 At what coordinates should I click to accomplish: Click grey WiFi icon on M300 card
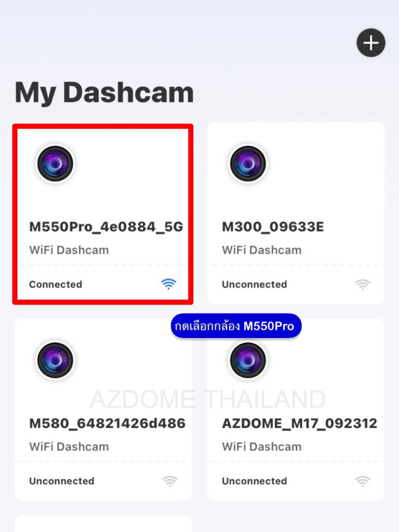click(x=363, y=284)
